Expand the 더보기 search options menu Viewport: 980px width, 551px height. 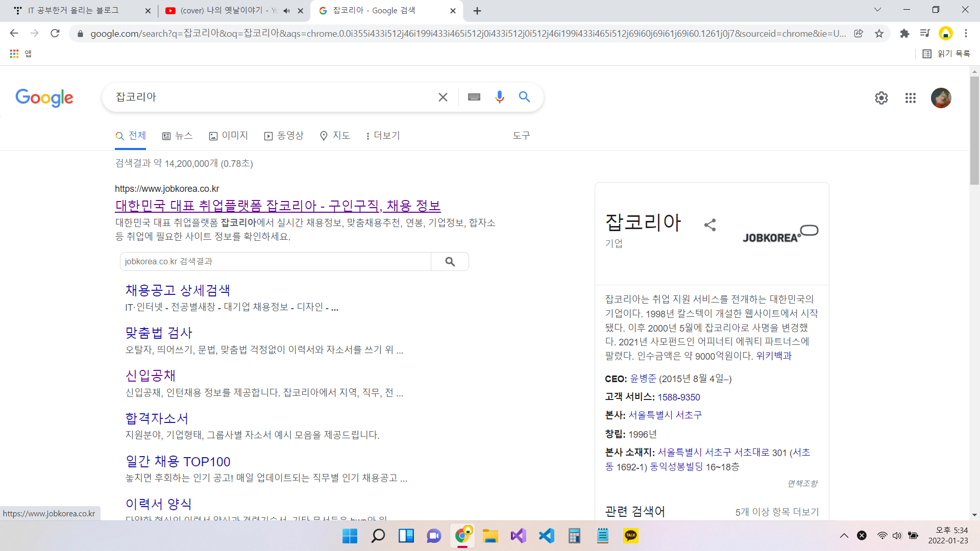click(x=383, y=136)
